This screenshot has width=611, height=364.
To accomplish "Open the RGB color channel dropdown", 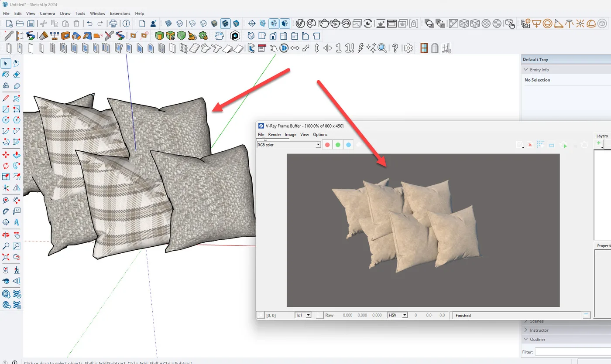I will point(317,144).
